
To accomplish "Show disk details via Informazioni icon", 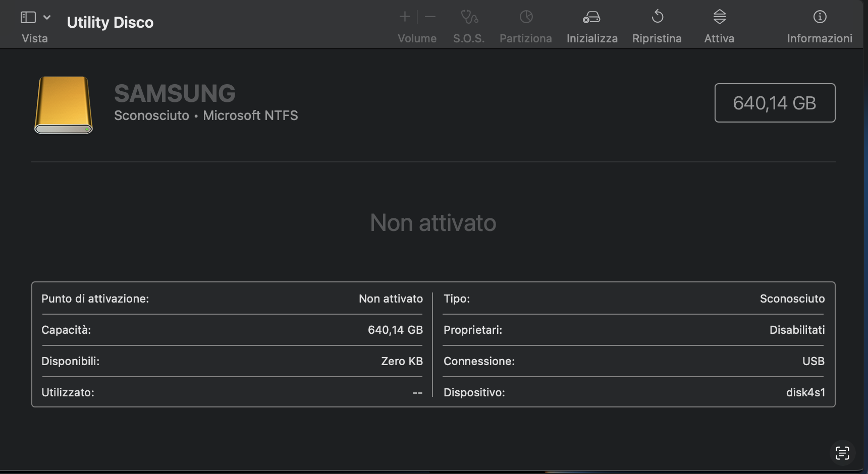I will click(820, 17).
